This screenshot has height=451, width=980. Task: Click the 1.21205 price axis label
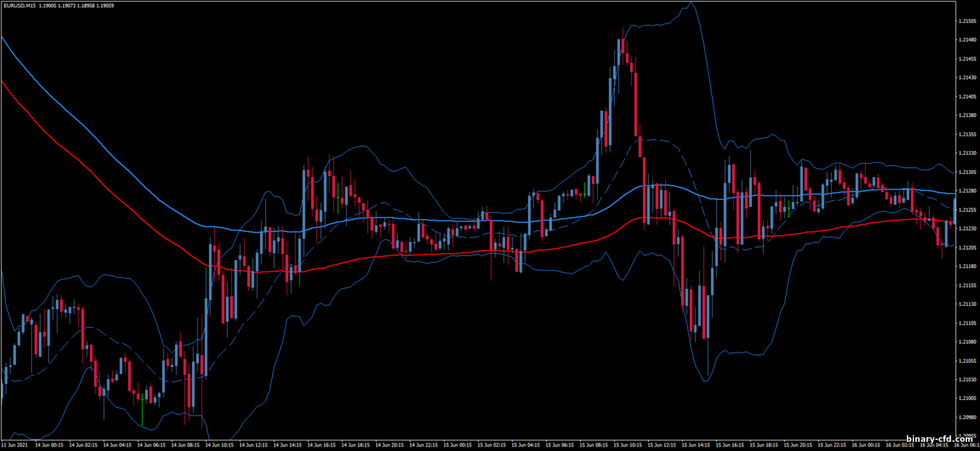967,248
